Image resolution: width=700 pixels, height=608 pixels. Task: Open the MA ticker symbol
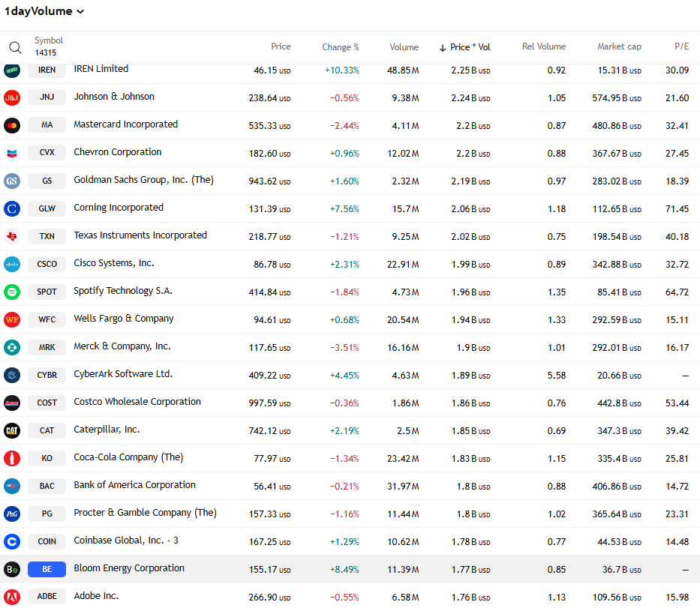click(47, 125)
